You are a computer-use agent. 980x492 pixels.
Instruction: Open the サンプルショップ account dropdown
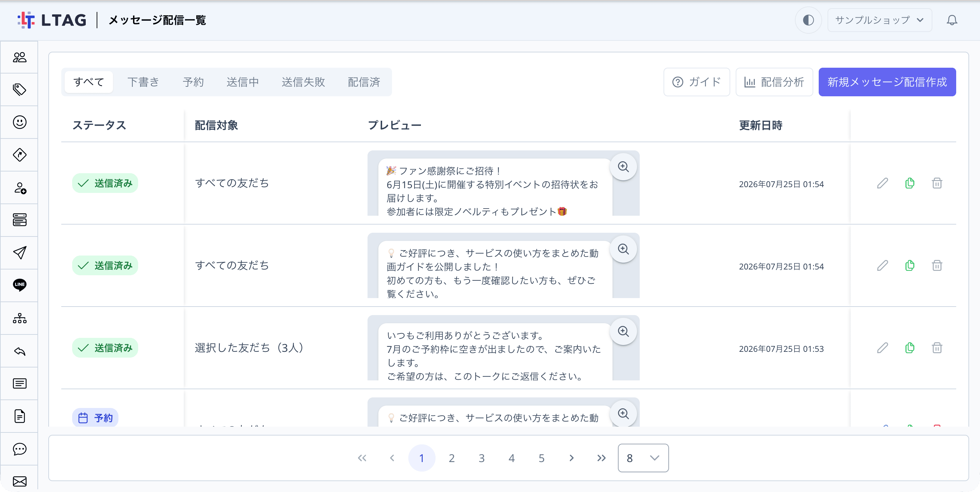(x=880, y=20)
